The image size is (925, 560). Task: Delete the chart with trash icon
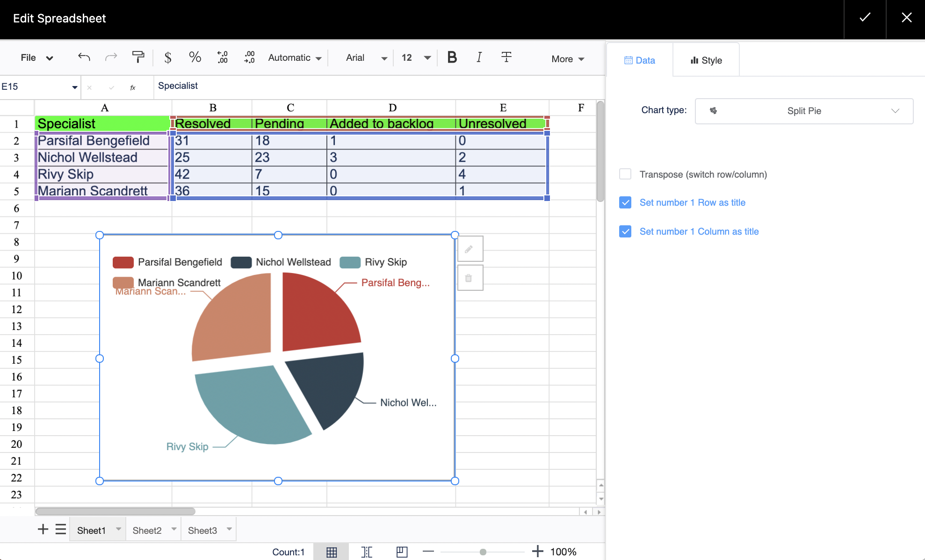[470, 278]
